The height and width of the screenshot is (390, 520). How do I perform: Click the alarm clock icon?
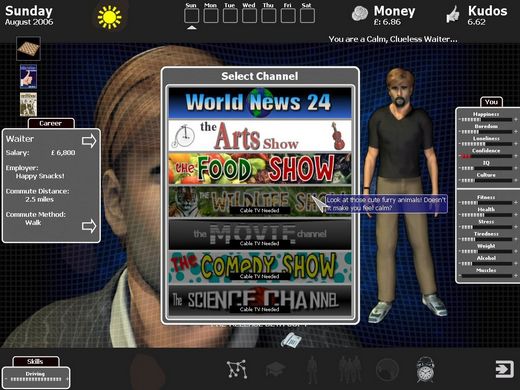pos(425,369)
